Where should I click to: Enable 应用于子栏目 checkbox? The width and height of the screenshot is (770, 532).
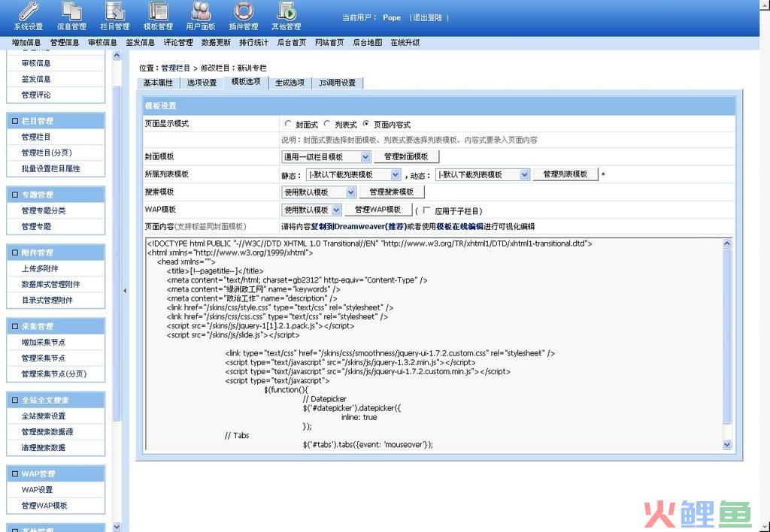(x=426, y=210)
